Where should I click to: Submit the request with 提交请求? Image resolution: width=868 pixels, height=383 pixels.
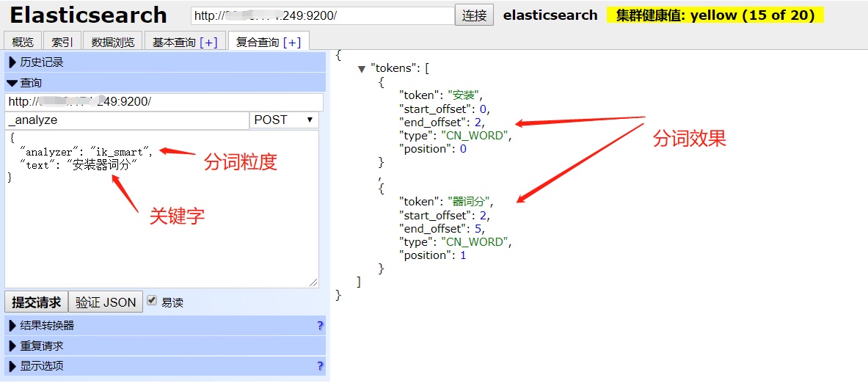point(36,302)
